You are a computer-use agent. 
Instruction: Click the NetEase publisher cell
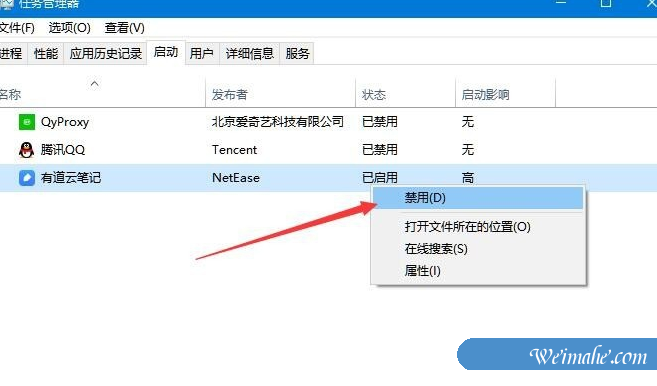pos(236,178)
